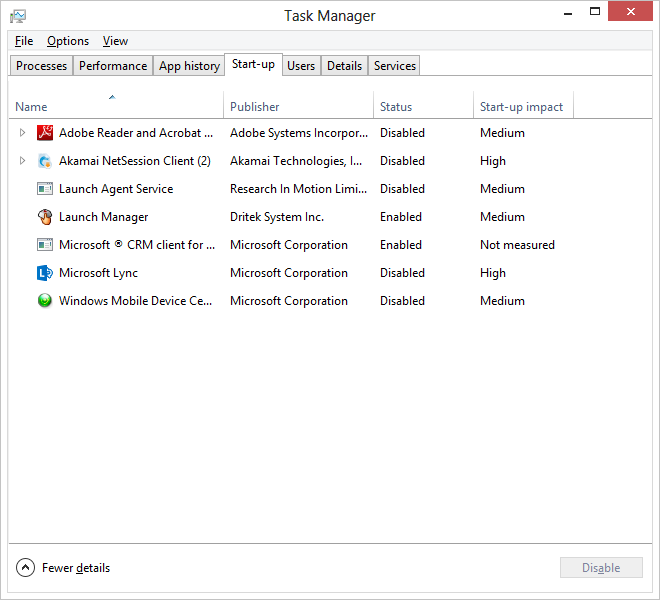
Task: Click Adobe Reader and Acrobat name text
Action: [136, 133]
